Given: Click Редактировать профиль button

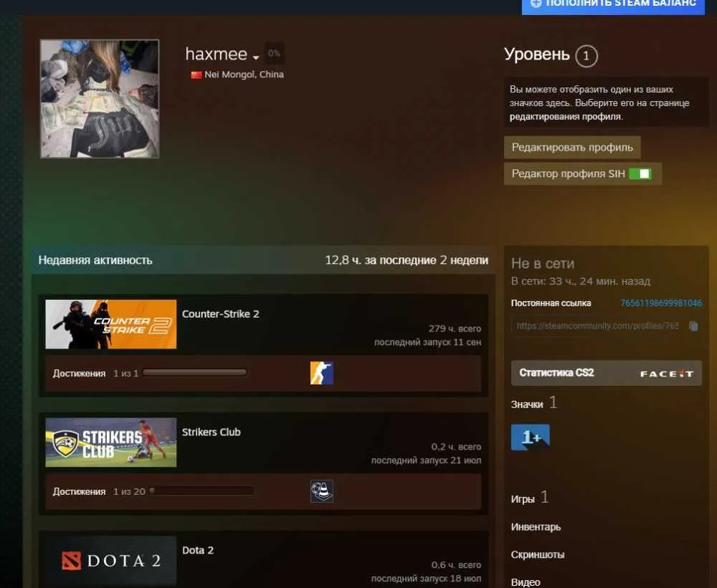Looking at the screenshot, I should [572, 147].
